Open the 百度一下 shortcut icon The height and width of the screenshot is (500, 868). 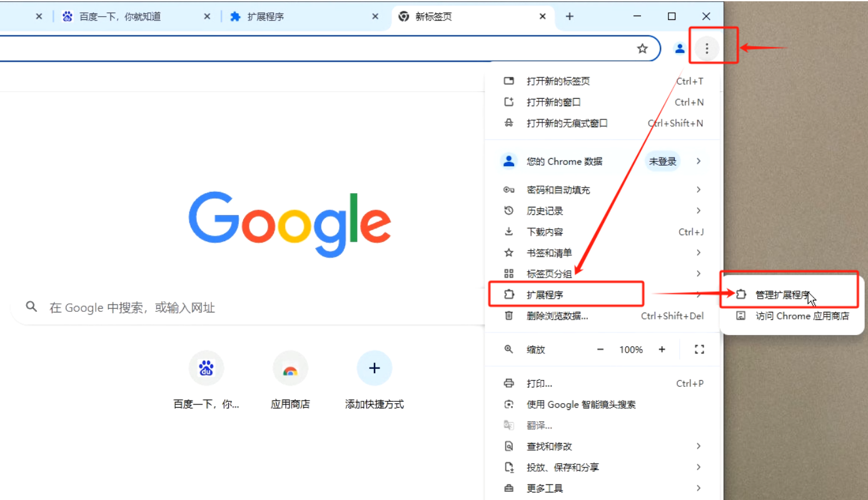click(206, 368)
